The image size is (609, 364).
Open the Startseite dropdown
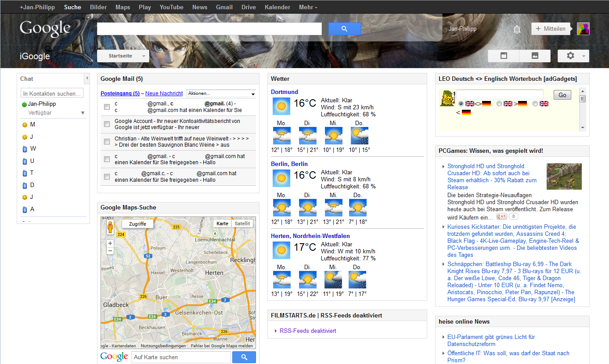pos(123,56)
